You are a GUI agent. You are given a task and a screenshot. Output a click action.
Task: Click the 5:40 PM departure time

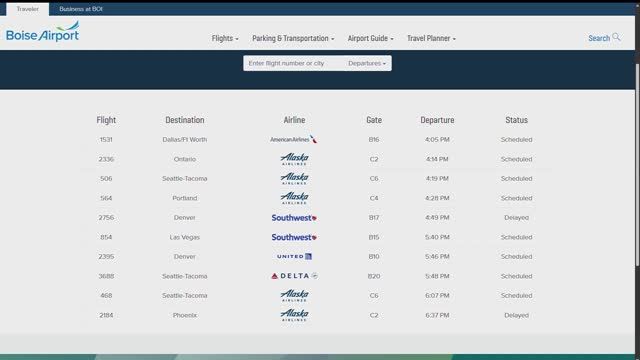tap(437, 237)
